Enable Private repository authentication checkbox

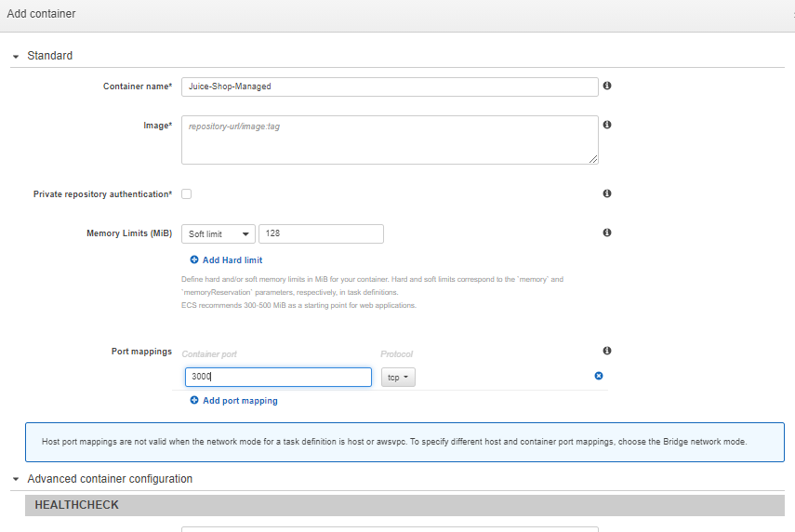coord(187,194)
